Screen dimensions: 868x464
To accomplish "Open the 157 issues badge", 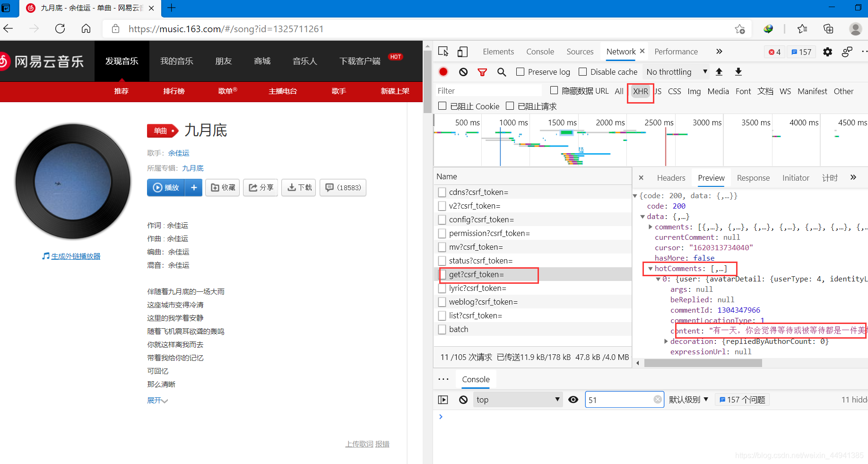I will point(801,52).
